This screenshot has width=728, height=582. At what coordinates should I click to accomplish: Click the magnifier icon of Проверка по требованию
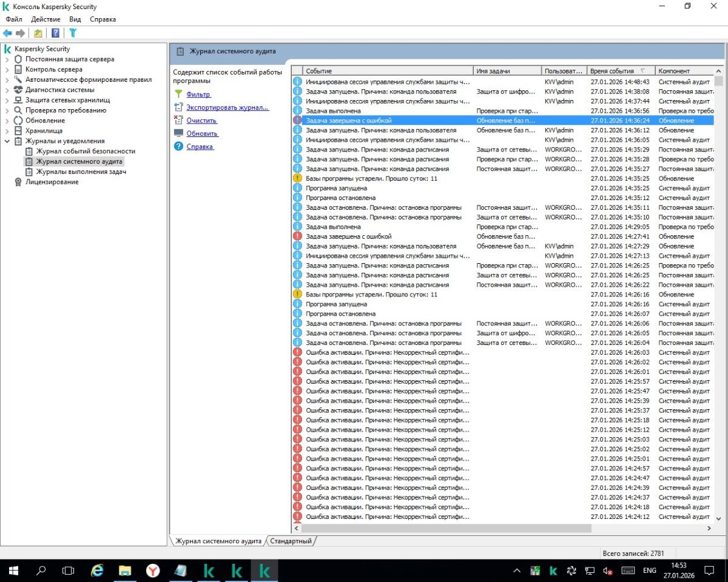pyautogui.click(x=18, y=110)
